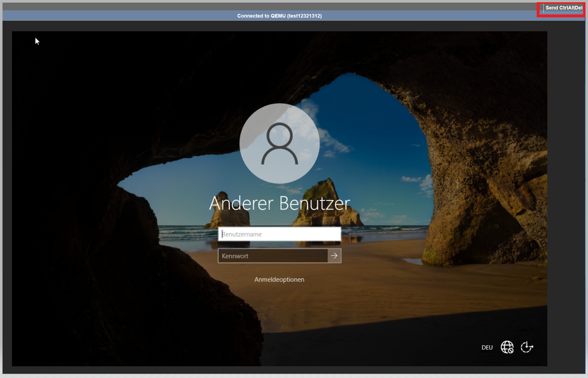Focus the Benutzername text field
This screenshot has height=378, width=588.
pyautogui.click(x=279, y=234)
